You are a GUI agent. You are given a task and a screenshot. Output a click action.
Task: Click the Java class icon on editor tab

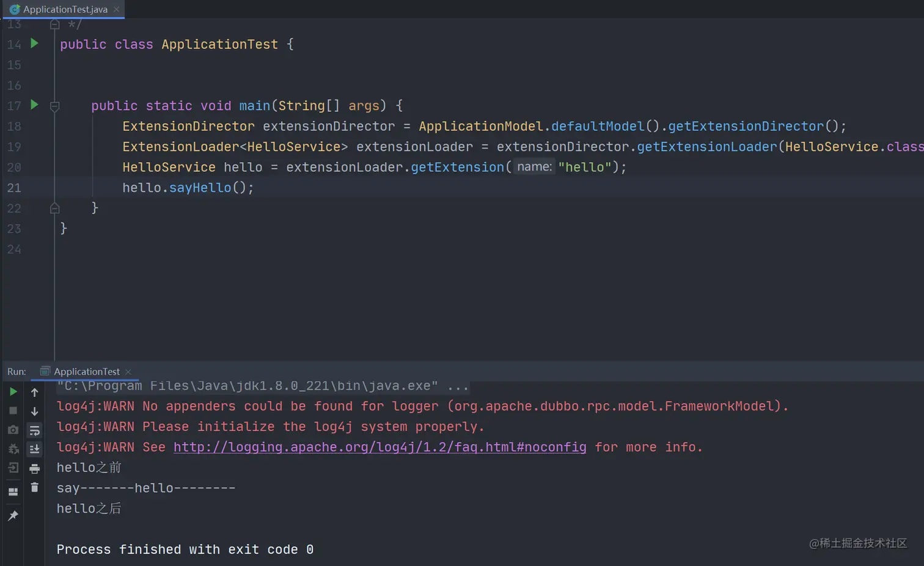click(x=14, y=9)
